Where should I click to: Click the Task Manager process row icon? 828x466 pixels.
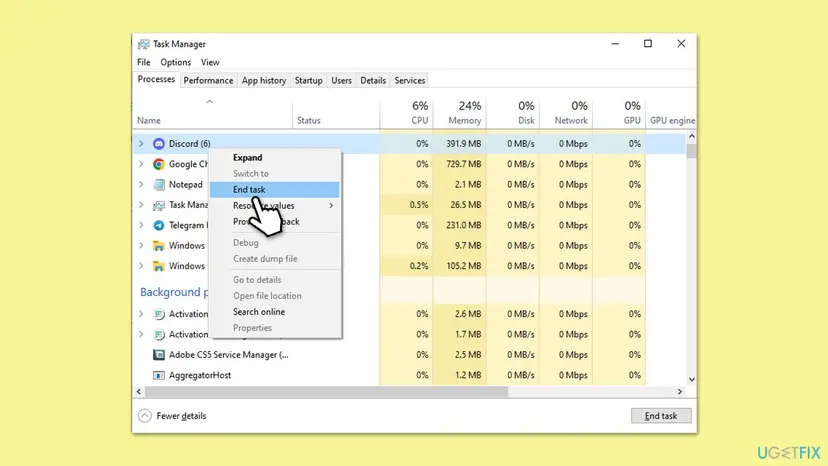click(x=158, y=205)
